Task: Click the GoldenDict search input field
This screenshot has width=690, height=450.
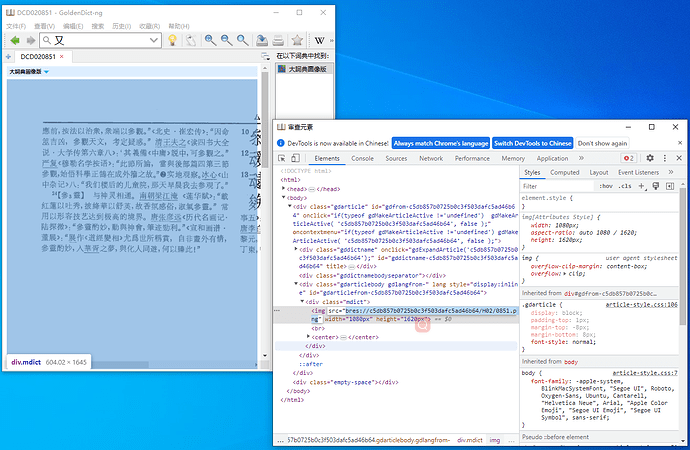Action: click(x=100, y=40)
